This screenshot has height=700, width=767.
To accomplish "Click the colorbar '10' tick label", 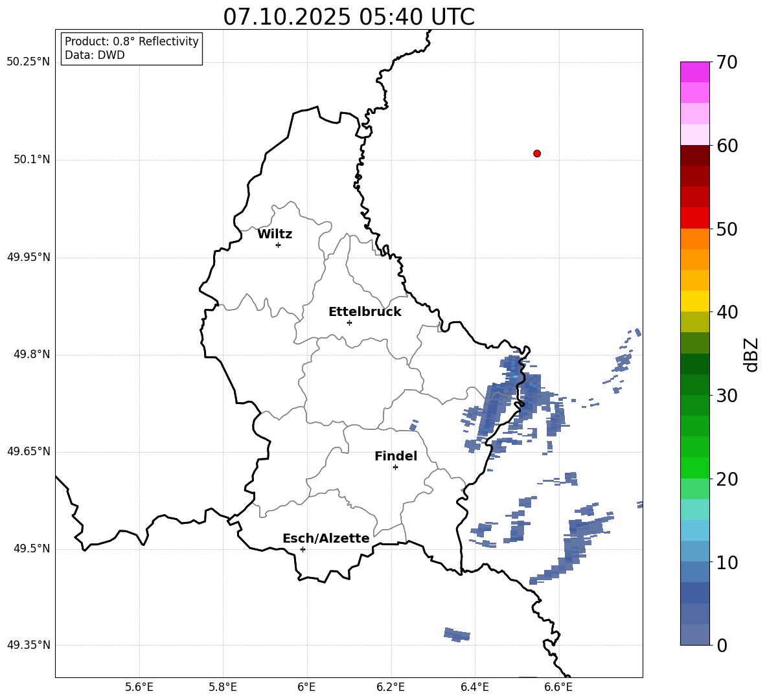I will [727, 562].
